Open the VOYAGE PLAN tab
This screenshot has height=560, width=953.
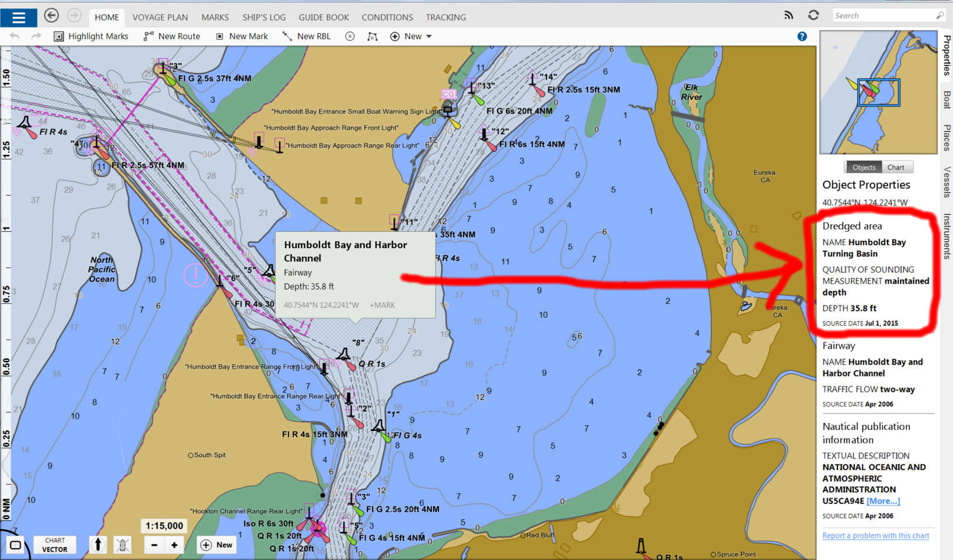point(160,18)
